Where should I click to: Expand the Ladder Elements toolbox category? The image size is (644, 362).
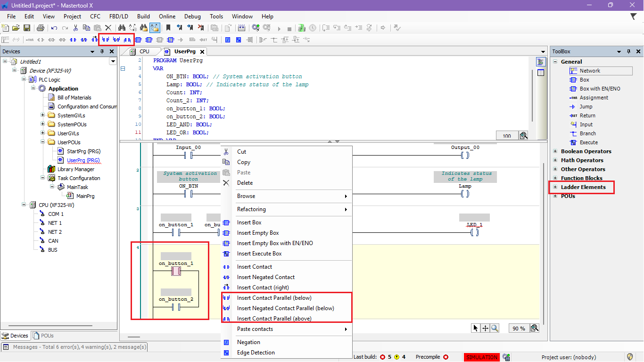point(555,187)
